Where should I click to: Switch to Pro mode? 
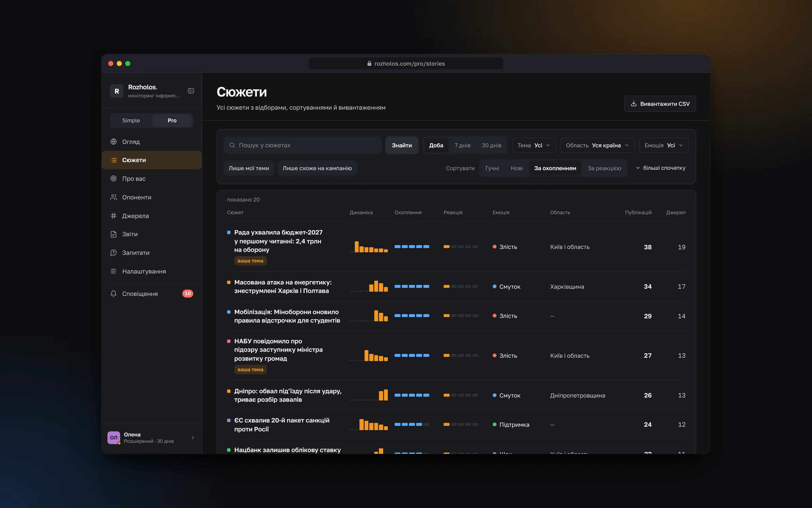[x=172, y=121]
